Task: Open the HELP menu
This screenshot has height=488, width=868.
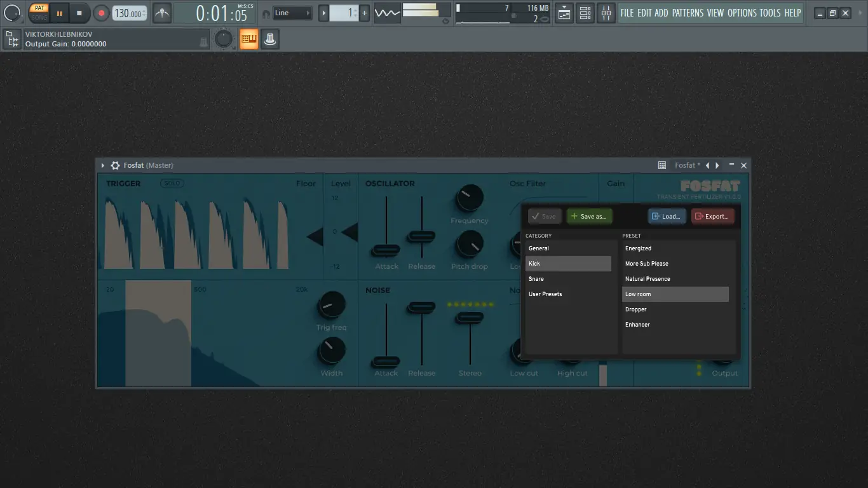Action: point(792,13)
